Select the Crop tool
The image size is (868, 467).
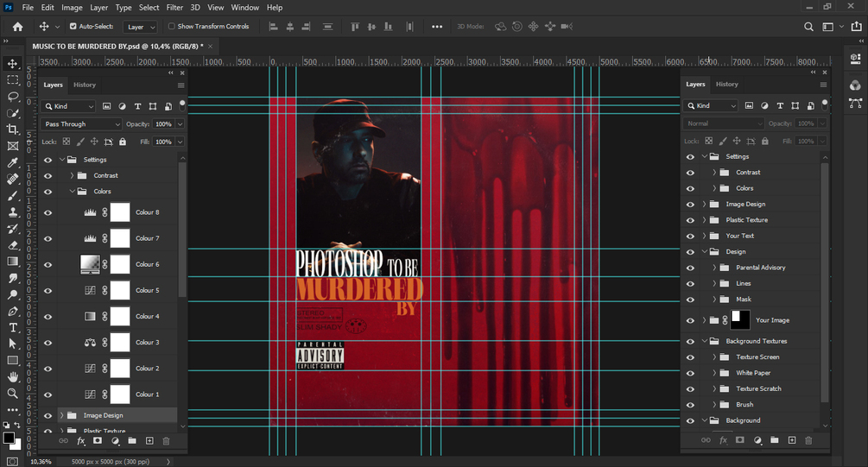12,129
